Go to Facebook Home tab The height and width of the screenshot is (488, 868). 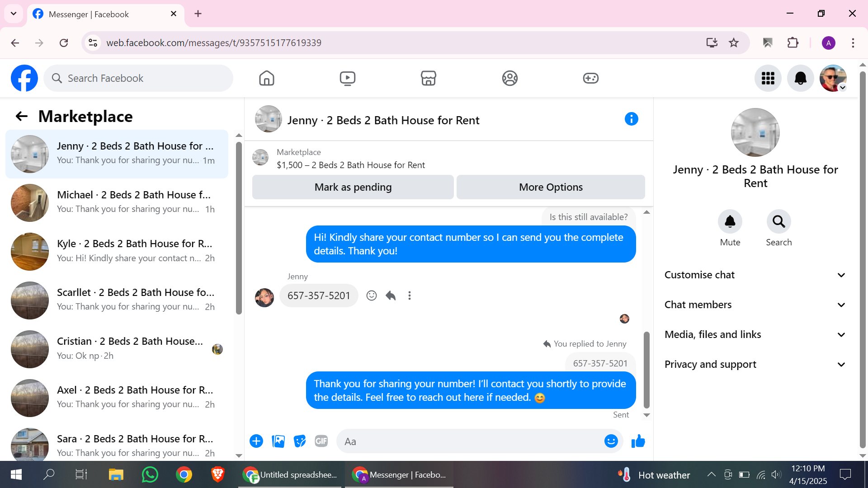click(x=266, y=78)
